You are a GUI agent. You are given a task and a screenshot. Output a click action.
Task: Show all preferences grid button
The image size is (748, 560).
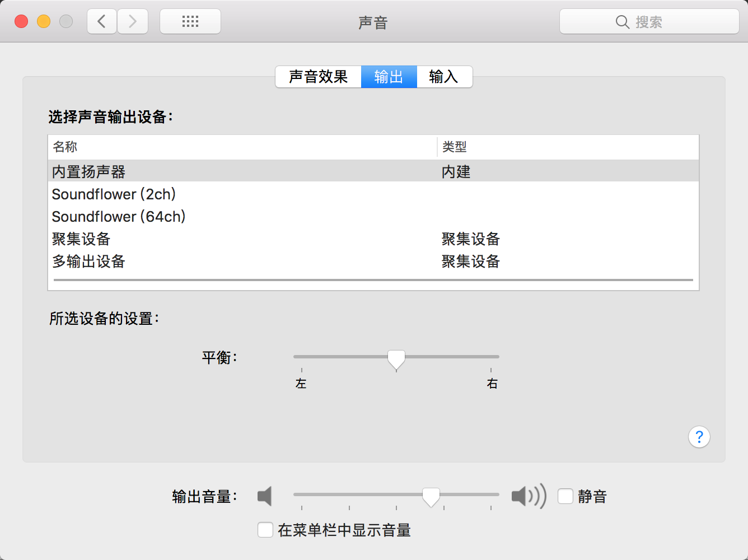190,22
